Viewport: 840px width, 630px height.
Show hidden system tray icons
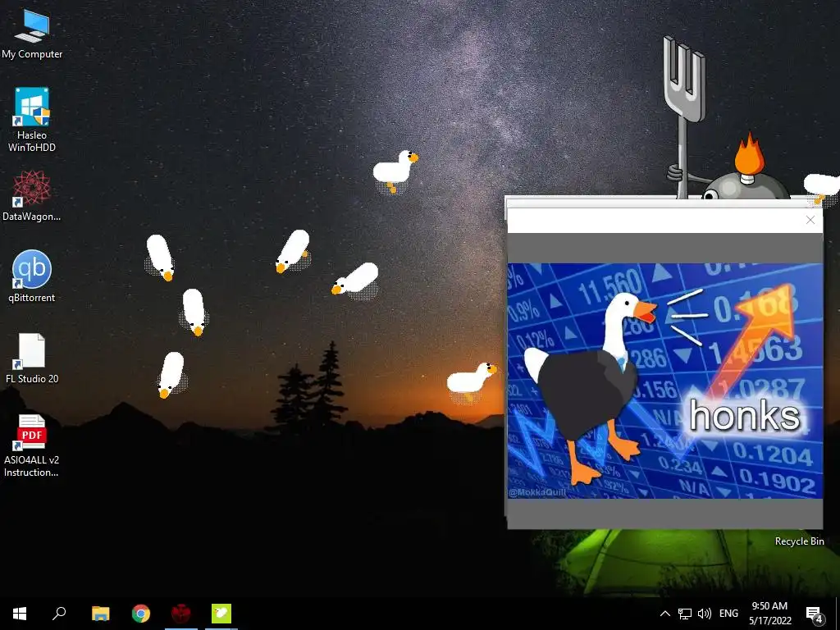click(x=664, y=614)
